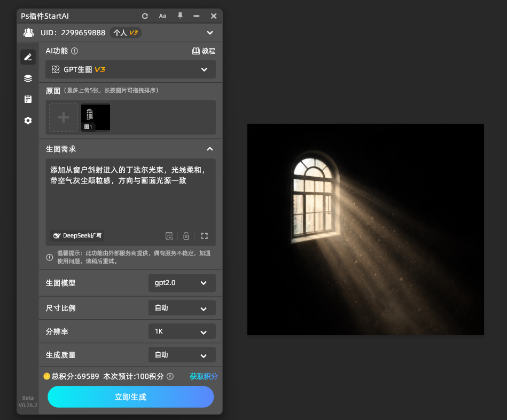The width and height of the screenshot is (507, 420).
Task: Expand the UID account chevron
Action: (x=210, y=33)
